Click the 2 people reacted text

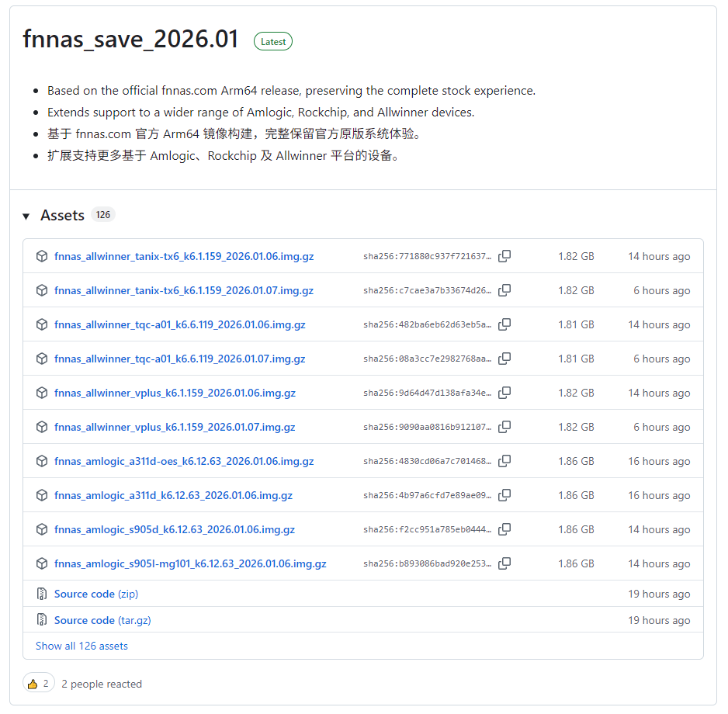click(101, 684)
